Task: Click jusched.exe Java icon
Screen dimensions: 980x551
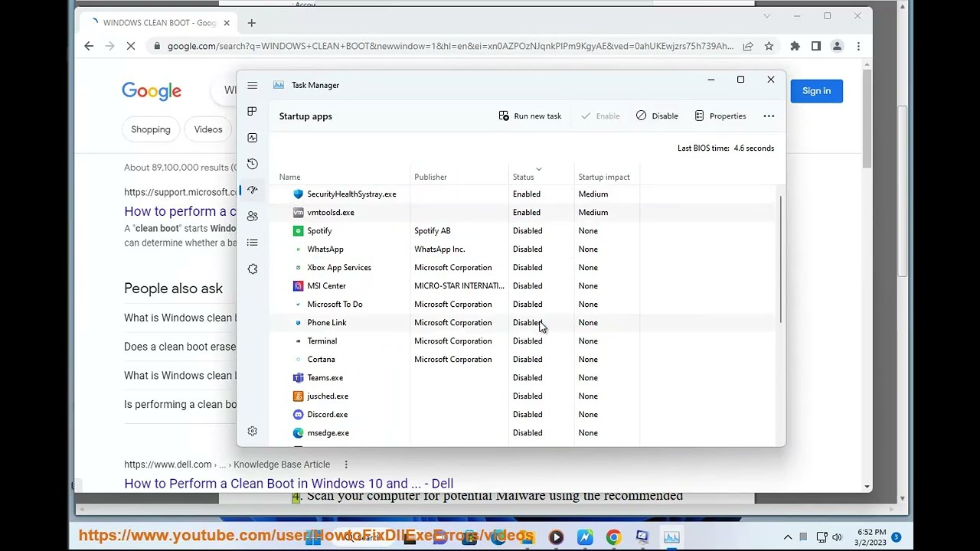Action: coord(298,396)
